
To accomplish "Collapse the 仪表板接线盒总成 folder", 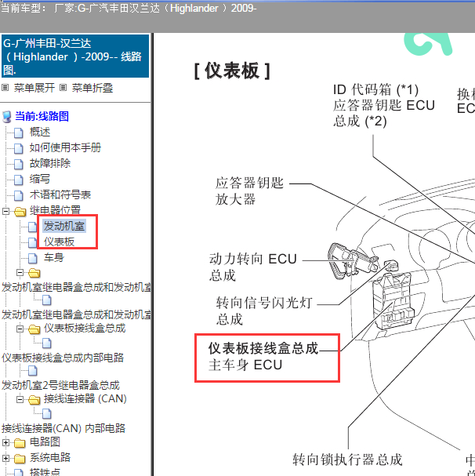I will (20, 329).
